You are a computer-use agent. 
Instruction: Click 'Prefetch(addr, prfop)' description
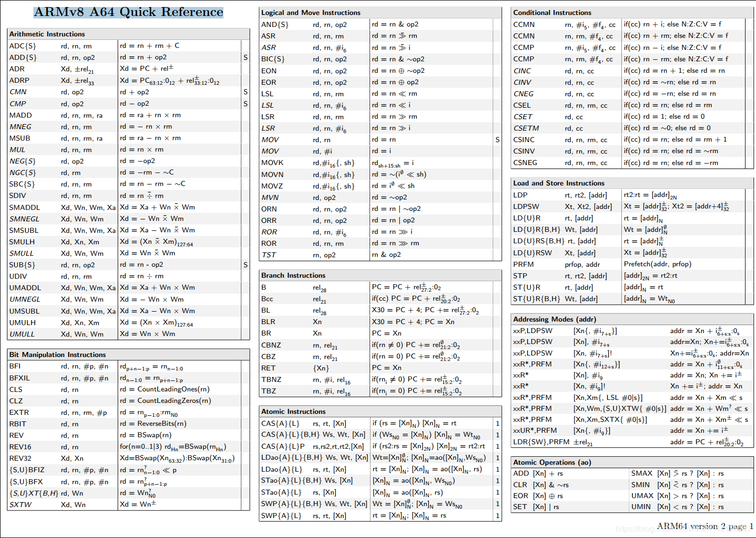(657, 264)
